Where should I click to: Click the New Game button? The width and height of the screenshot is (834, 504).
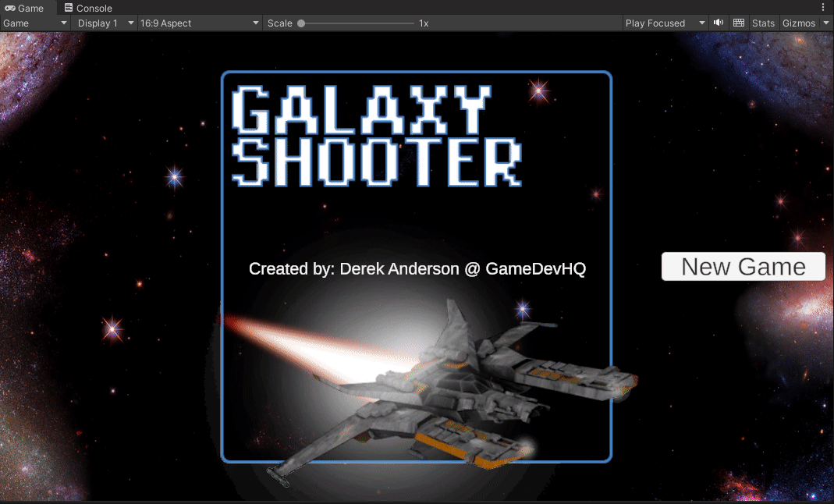point(743,266)
